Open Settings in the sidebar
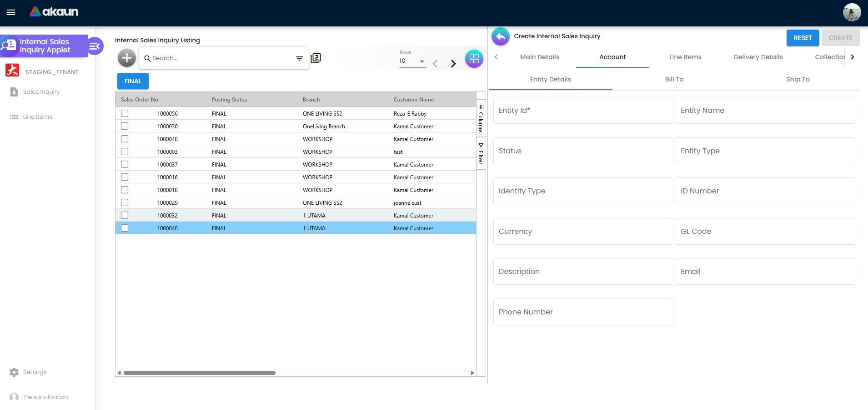Viewport: 868px width, 410px height. coord(35,372)
